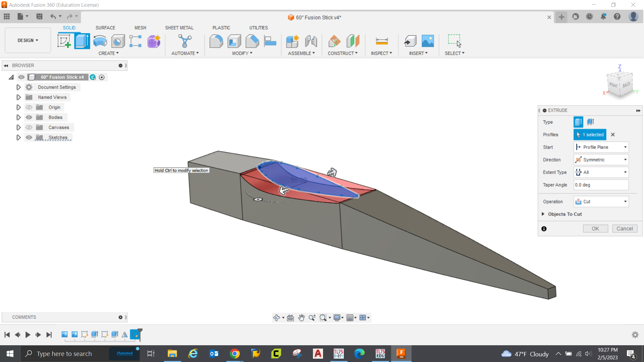The height and width of the screenshot is (362, 644).
Task: Open the Measure tool under Inspect
Action: [381, 41]
